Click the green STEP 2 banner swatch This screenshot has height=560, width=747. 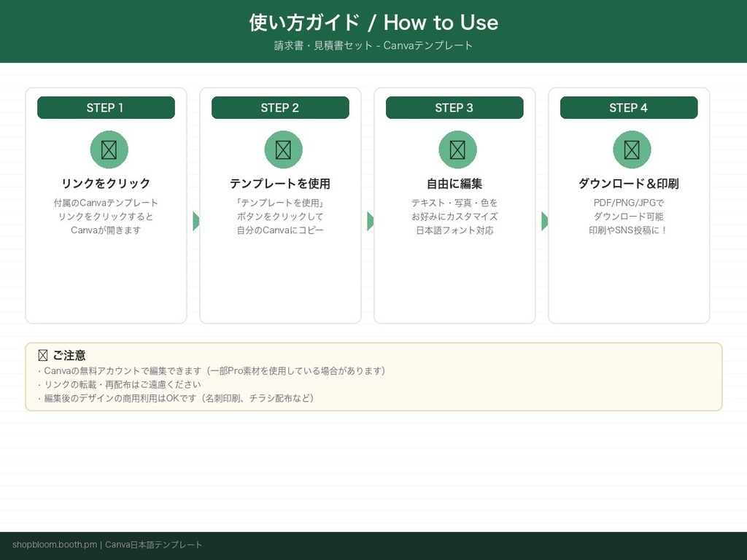click(x=280, y=107)
